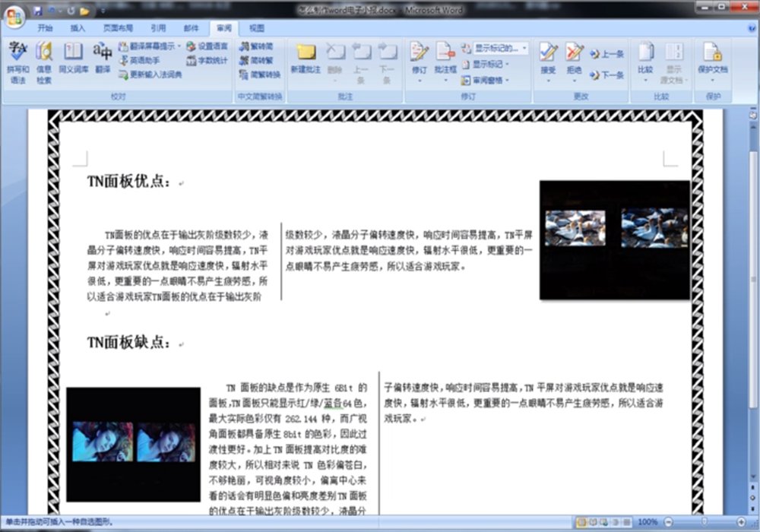
Task: Open 字数统计 word count
Action: pyautogui.click(x=211, y=60)
